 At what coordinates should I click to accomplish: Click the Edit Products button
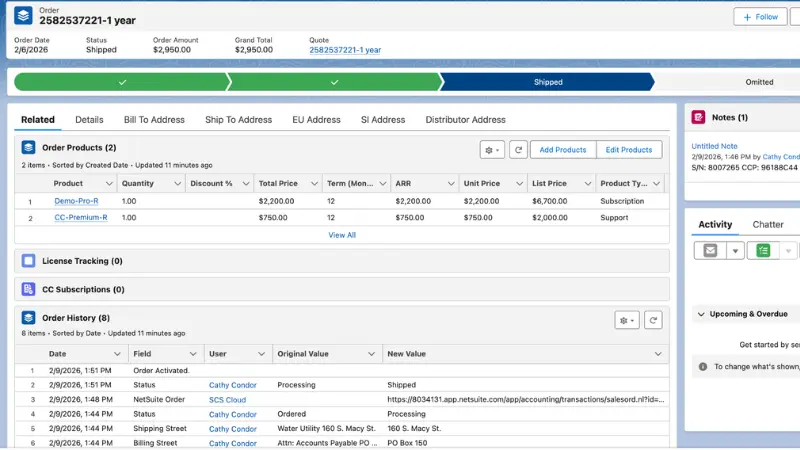(x=629, y=149)
